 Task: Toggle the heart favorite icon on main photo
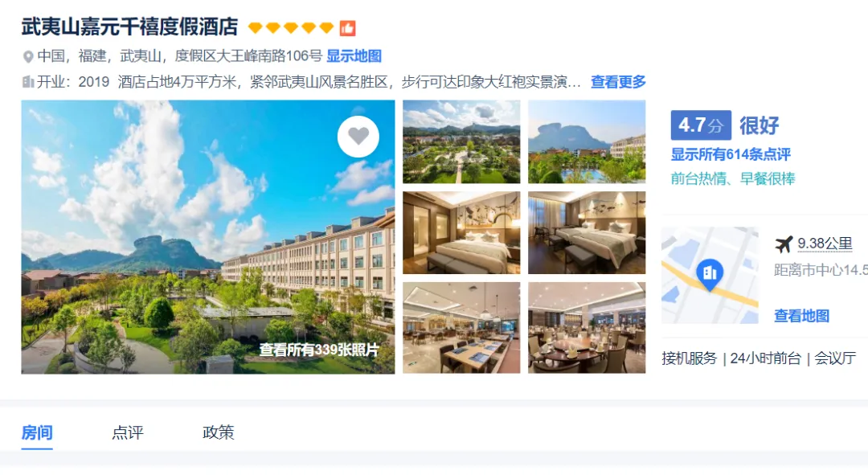point(358,136)
